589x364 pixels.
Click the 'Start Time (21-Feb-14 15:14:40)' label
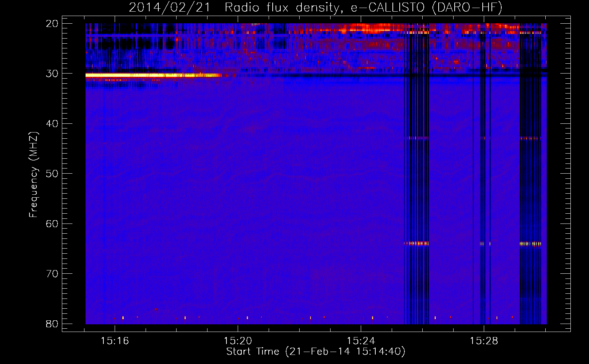click(316, 352)
